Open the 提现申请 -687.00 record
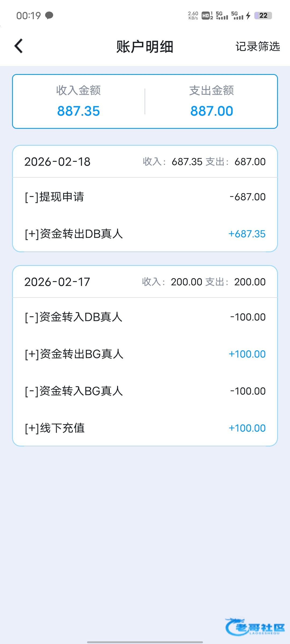290x644 pixels. [145, 197]
